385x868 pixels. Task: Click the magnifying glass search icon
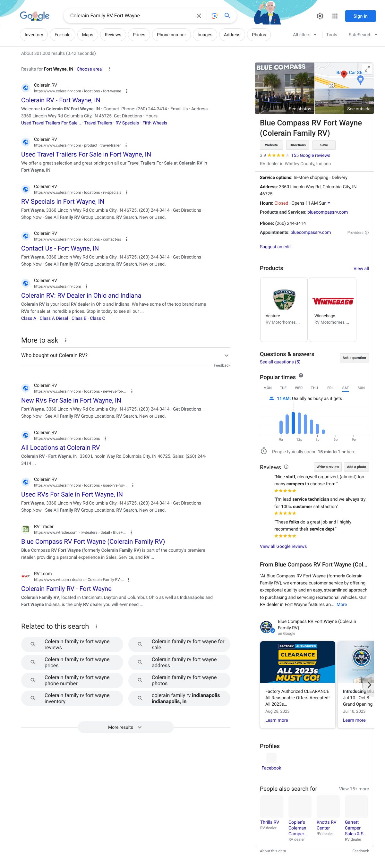pyautogui.click(x=227, y=16)
